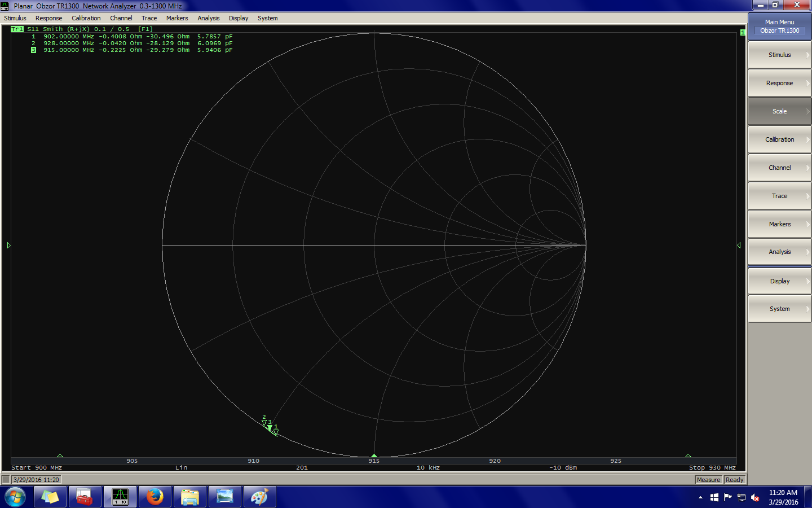
Task: Click the network connection tray icon
Action: tap(742, 497)
